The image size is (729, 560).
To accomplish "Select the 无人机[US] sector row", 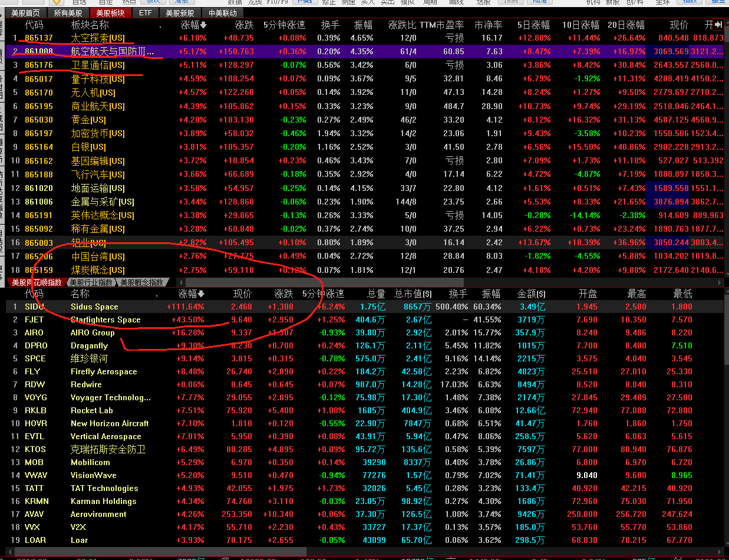I will click(x=364, y=93).
